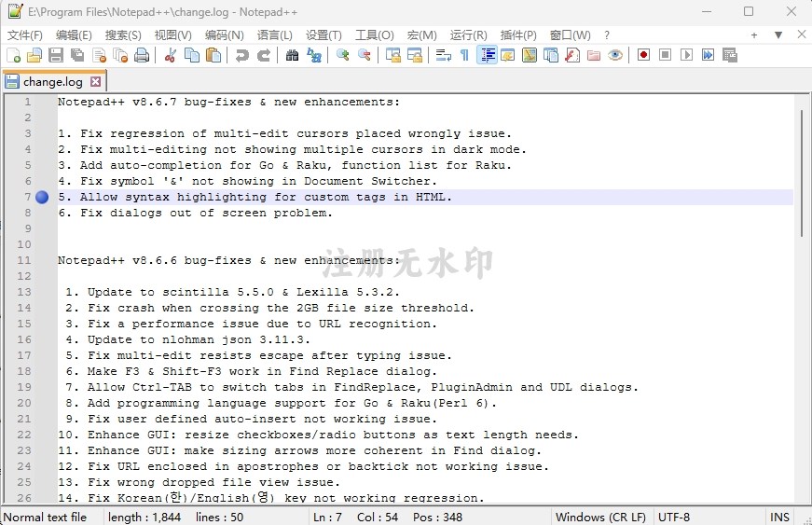Image resolution: width=812 pixels, height=525 pixels.
Task: Open the 窗口(W) menu
Action: 571,35
